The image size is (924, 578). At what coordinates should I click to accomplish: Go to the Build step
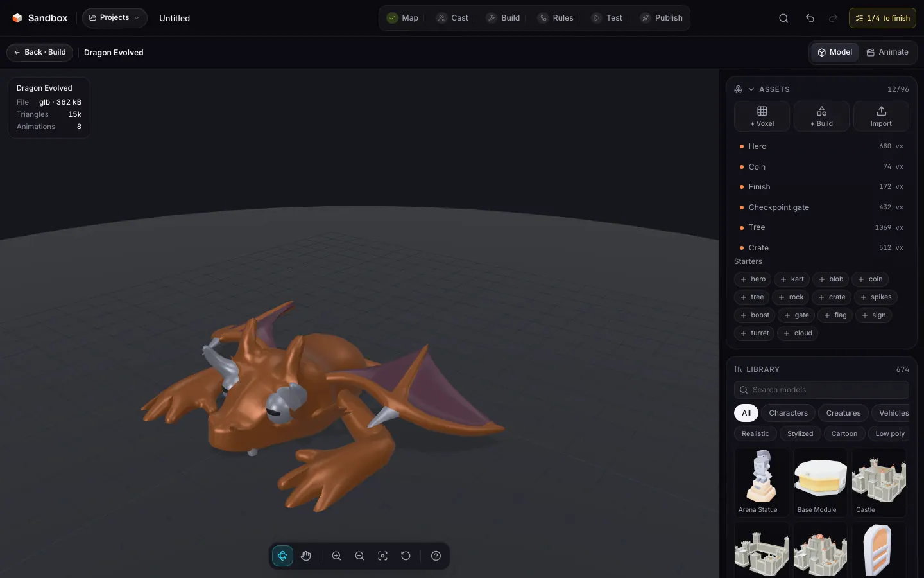tap(504, 18)
